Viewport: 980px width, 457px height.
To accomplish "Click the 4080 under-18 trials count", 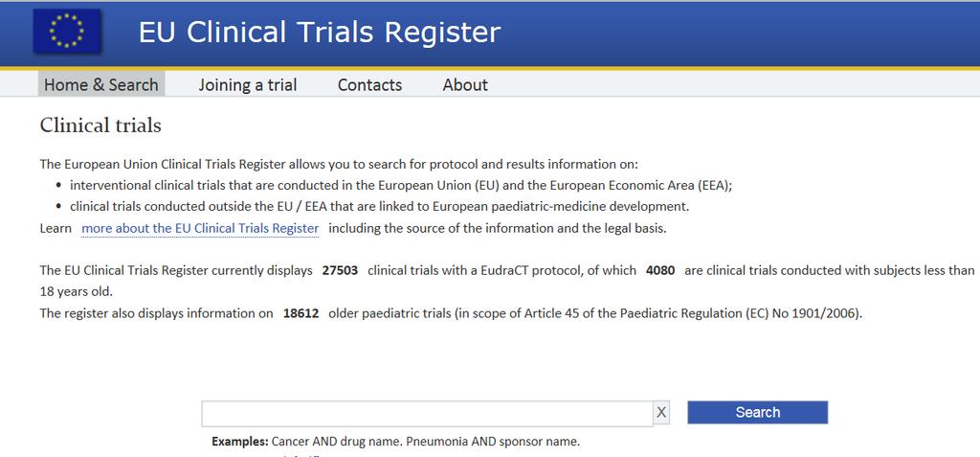I will [x=660, y=270].
